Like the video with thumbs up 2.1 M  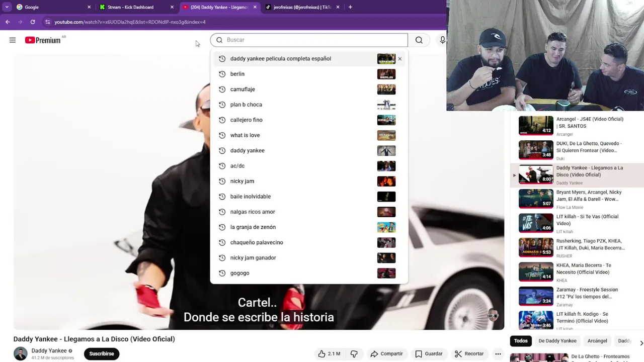[x=329, y=354]
